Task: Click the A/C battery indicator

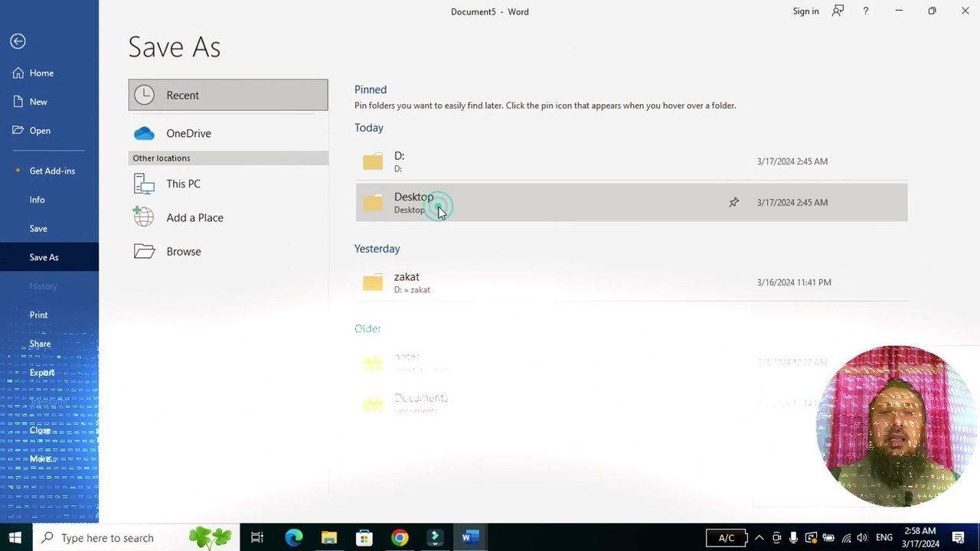Action: click(727, 538)
